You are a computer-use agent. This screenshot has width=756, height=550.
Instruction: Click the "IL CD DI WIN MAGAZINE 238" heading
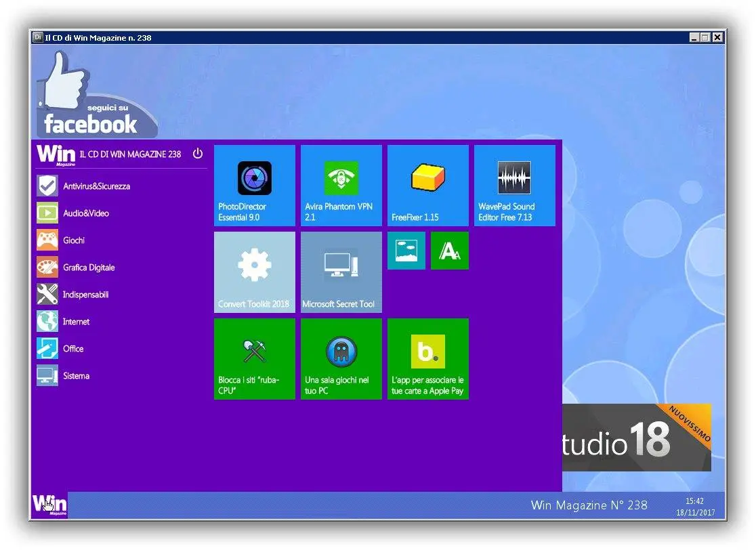pyautogui.click(x=130, y=154)
